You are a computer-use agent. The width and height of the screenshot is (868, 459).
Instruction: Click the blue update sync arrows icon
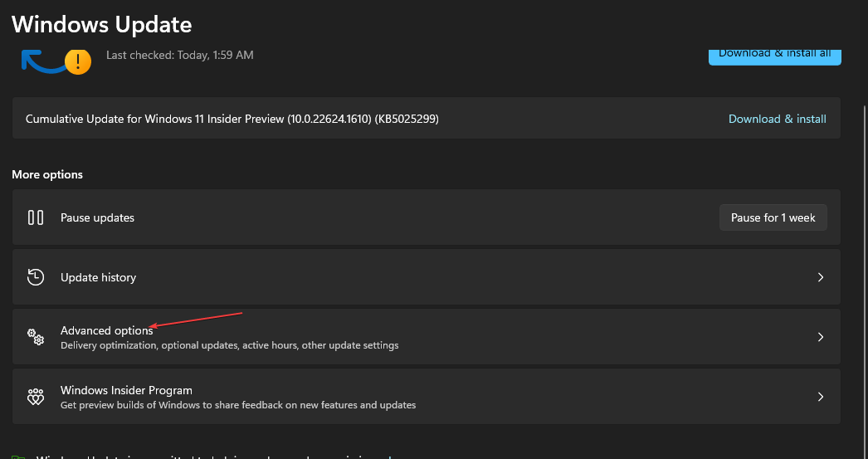click(x=41, y=63)
